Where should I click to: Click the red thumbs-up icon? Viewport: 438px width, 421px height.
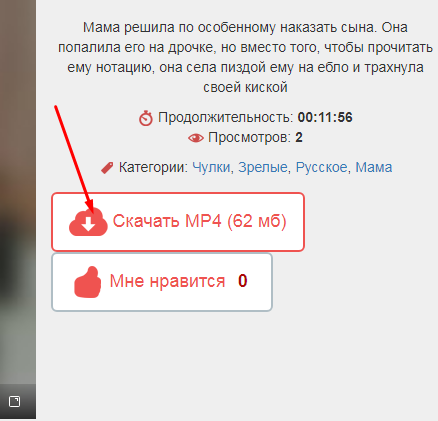(x=88, y=282)
